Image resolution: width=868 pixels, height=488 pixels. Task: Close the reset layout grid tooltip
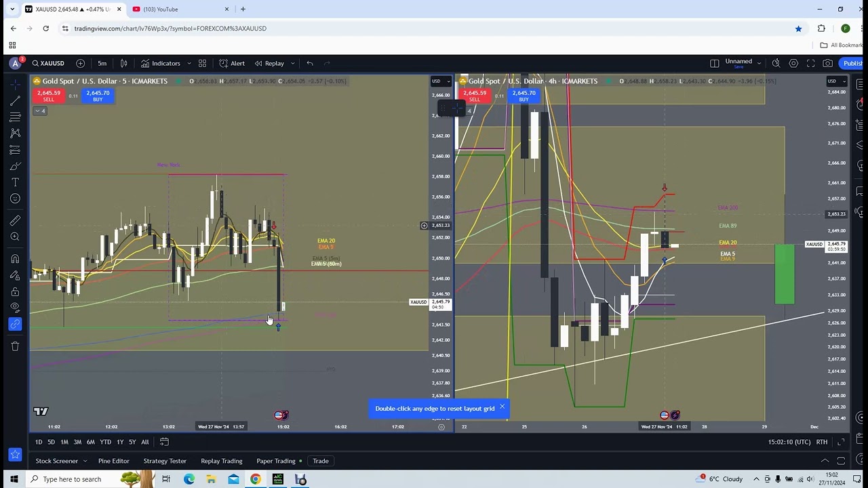pyautogui.click(x=502, y=407)
